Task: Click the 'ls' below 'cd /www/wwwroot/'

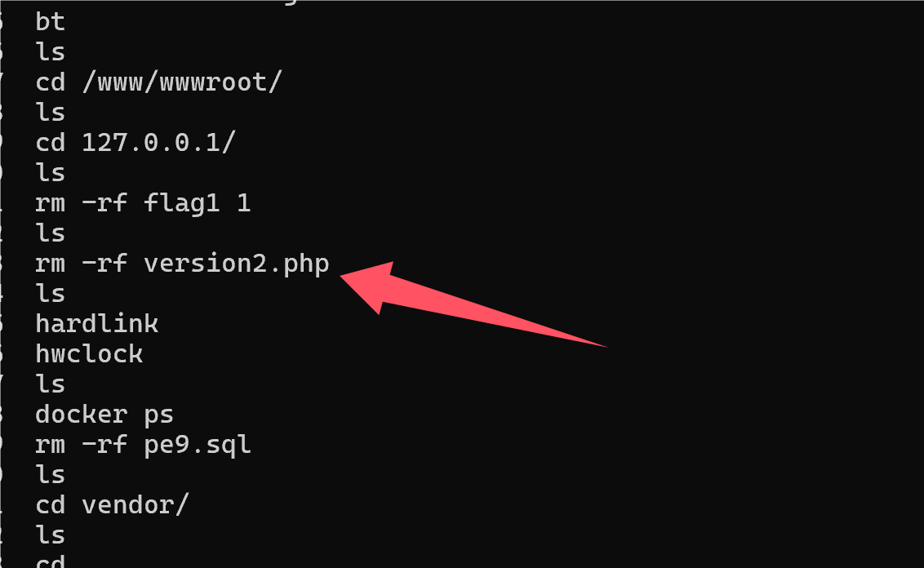Action: click(50, 113)
